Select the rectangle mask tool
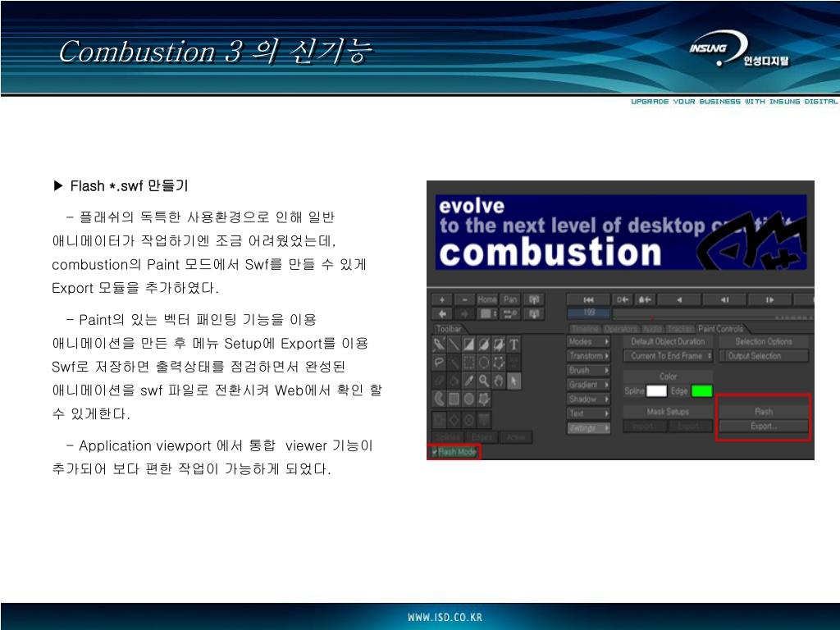The image size is (840, 630). pos(454,399)
